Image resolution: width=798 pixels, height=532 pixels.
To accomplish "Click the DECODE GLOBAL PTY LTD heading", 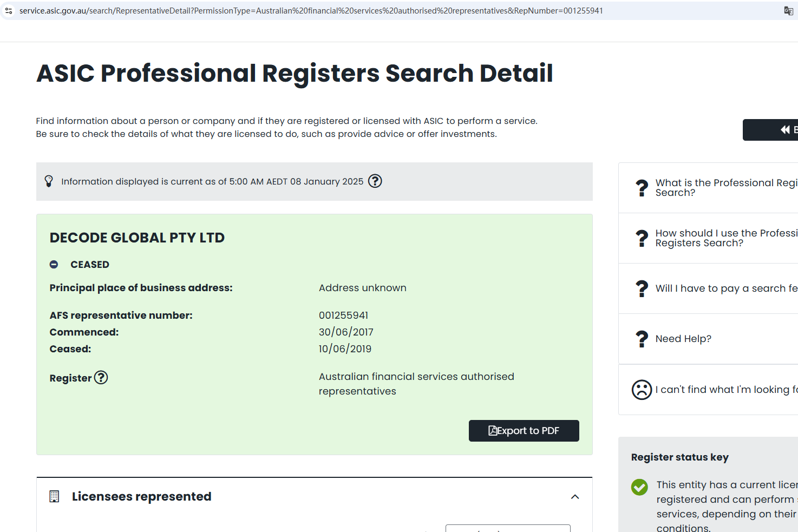I will [137, 238].
